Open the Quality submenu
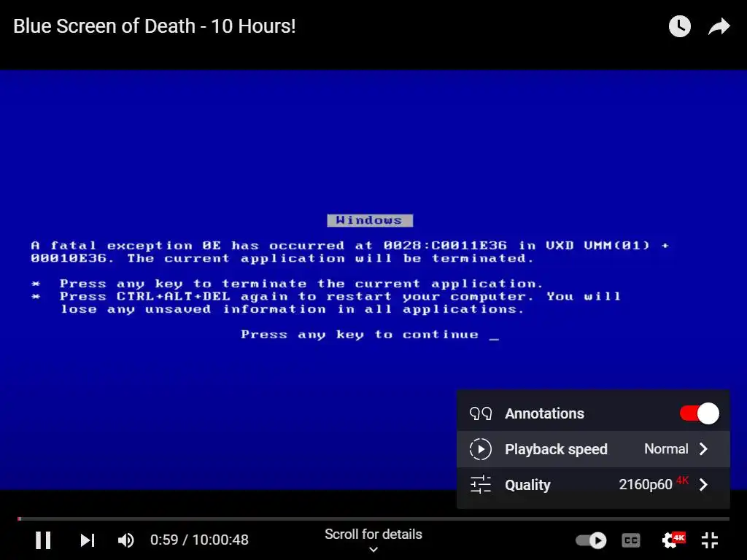This screenshot has height=560, width=747. click(593, 485)
